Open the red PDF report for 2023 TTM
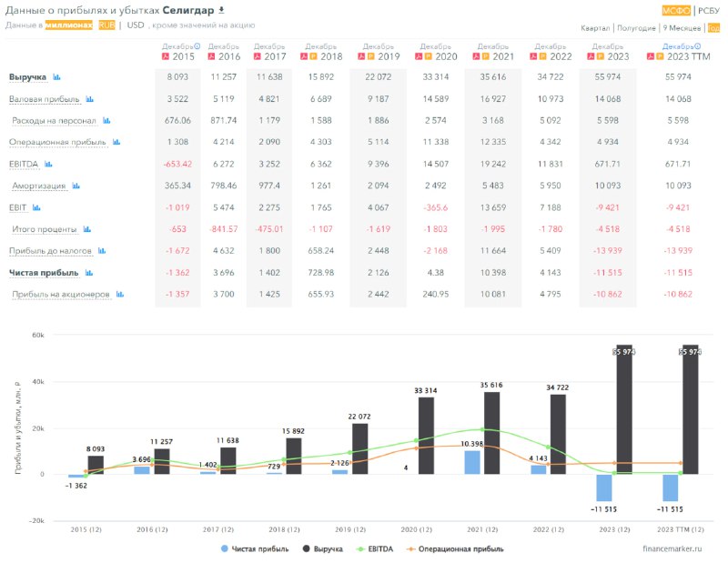The width and height of the screenshot is (728, 563). 651,56
